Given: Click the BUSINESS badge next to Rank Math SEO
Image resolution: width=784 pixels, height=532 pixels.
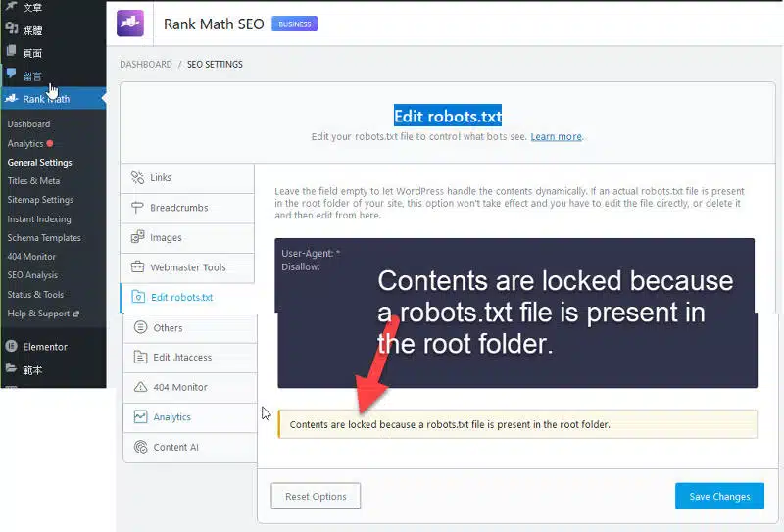Looking at the screenshot, I should 295,24.
